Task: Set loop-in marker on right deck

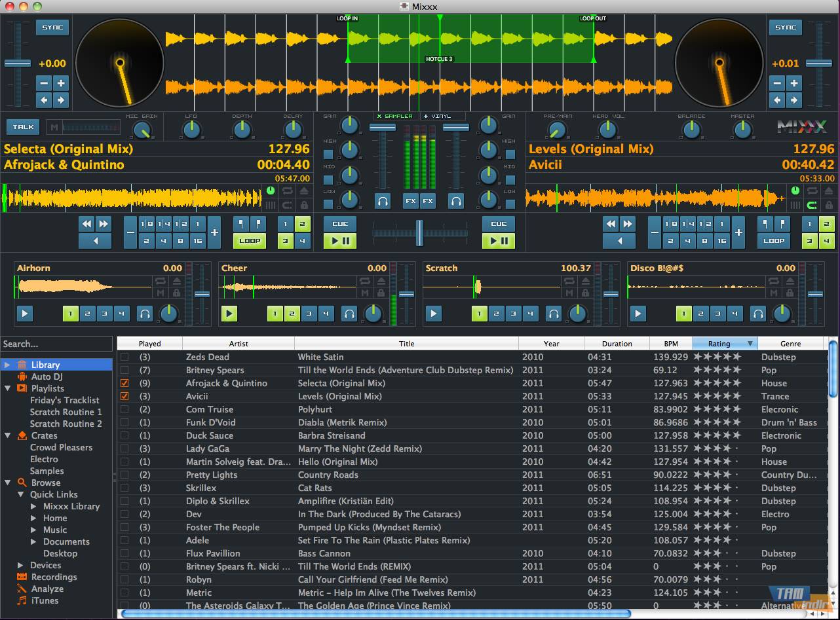Action: pos(766,224)
